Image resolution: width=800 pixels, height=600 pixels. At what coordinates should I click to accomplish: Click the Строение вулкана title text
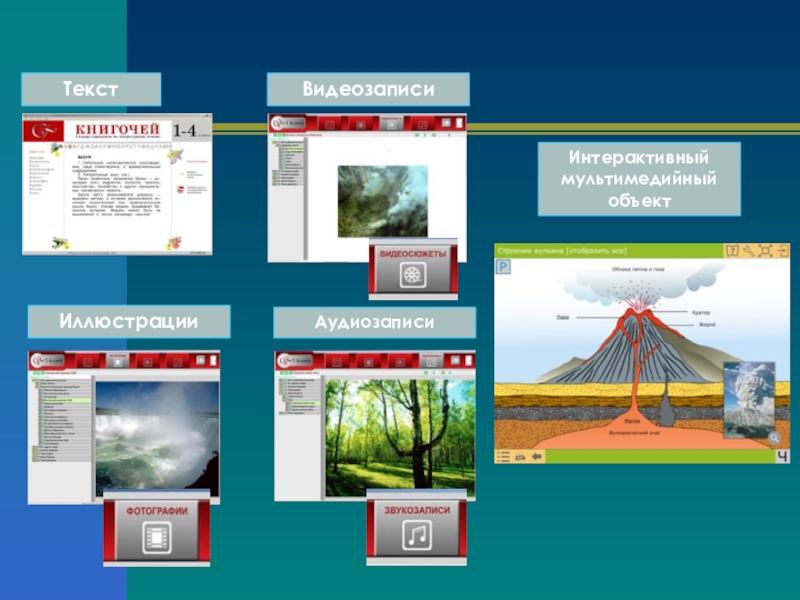pyautogui.click(x=562, y=251)
